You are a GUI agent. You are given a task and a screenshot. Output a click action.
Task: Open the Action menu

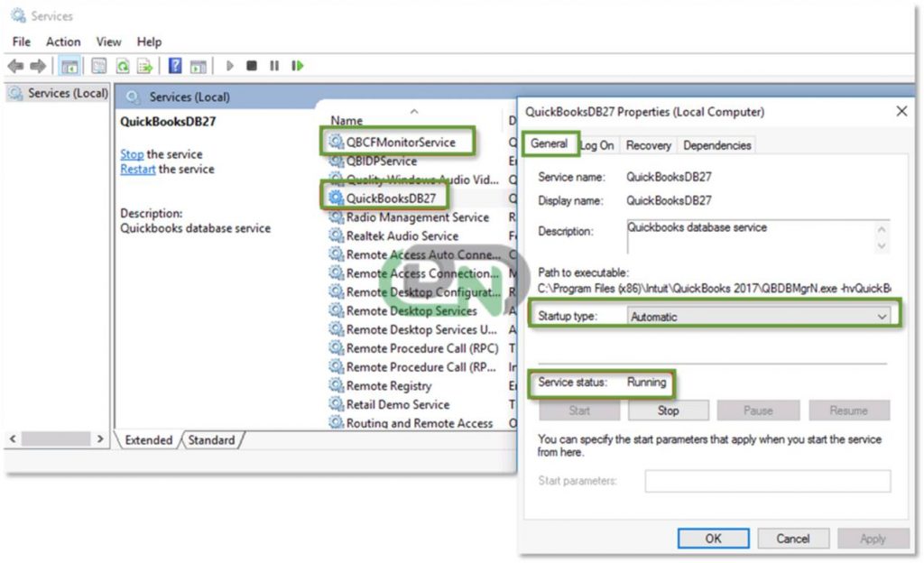[x=63, y=42]
